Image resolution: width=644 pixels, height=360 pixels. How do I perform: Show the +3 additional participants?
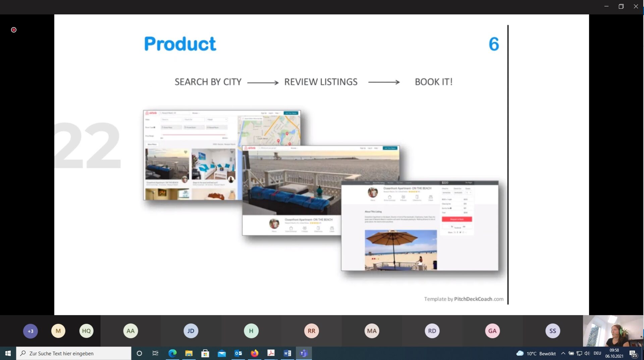coord(31,331)
